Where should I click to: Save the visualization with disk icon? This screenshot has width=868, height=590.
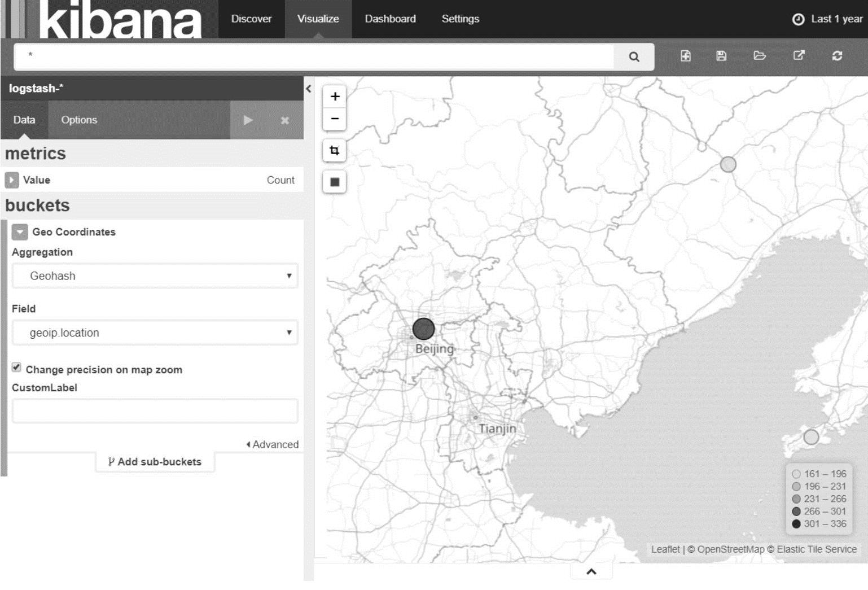[721, 55]
